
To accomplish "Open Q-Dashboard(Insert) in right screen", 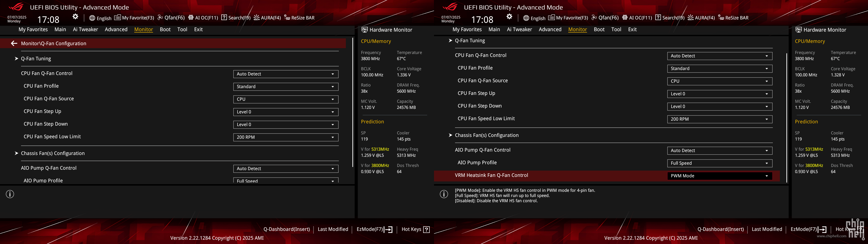I will (720, 229).
